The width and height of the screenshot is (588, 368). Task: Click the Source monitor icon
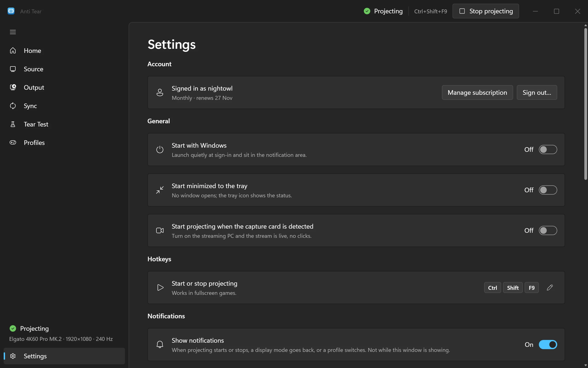pos(13,69)
